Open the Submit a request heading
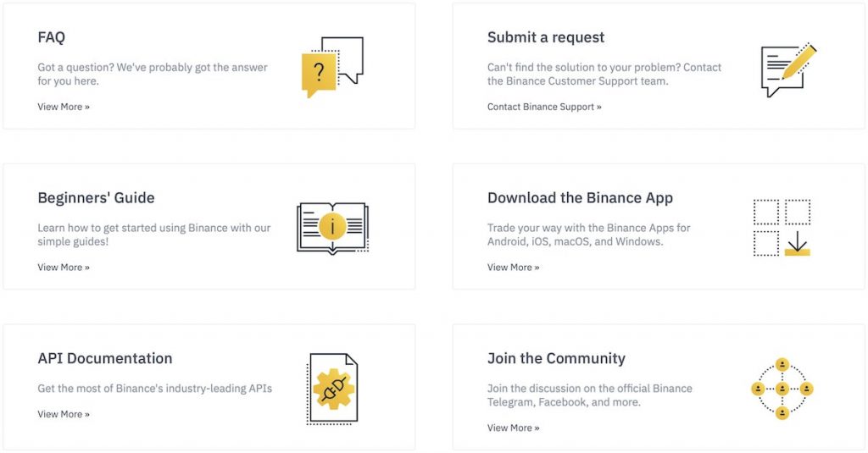The height and width of the screenshot is (453, 868). coord(545,37)
